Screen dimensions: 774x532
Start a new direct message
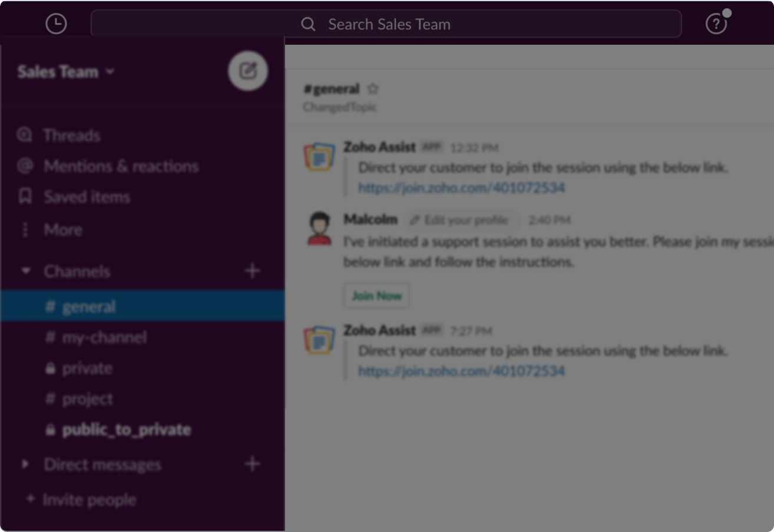coord(252,463)
